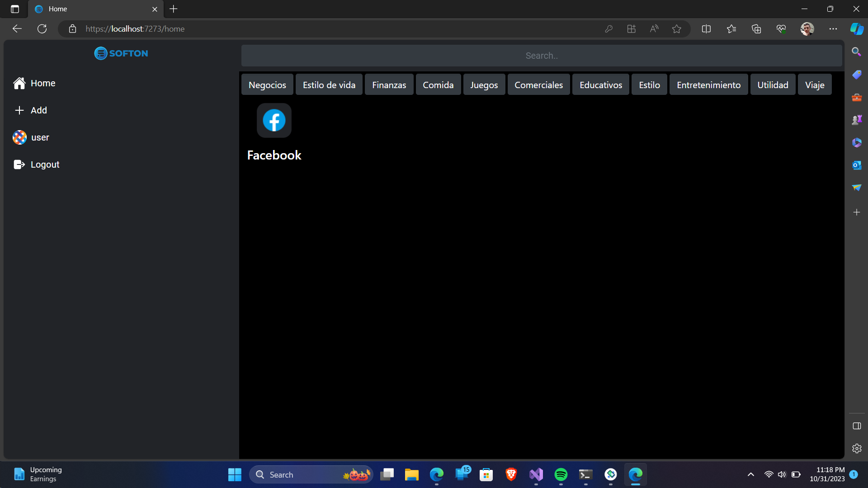The height and width of the screenshot is (488, 868).
Task: Click the localhost address bar URL
Action: point(135,29)
